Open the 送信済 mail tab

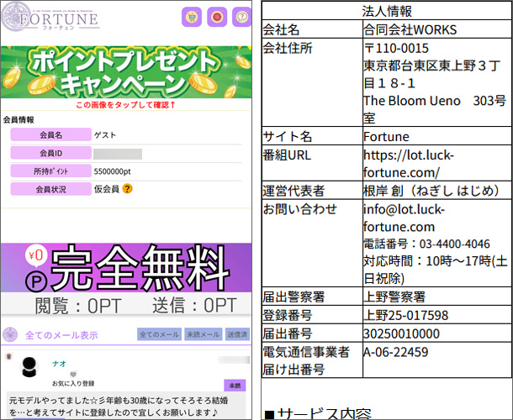coord(237,335)
